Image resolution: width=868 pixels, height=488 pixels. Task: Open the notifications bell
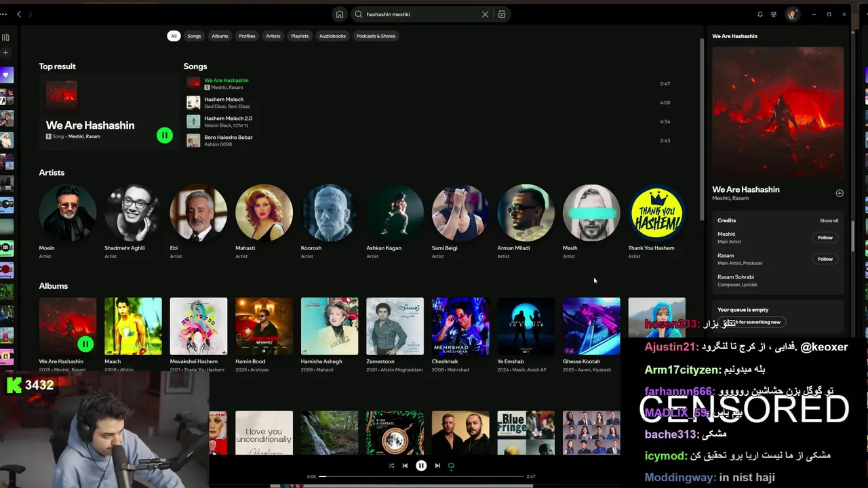point(759,14)
